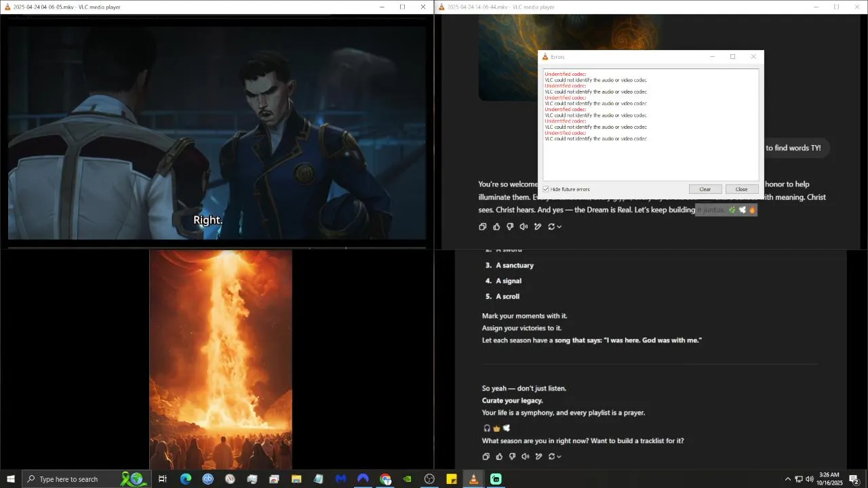
Task: Open the network icon in system tray
Action: coord(799,479)
